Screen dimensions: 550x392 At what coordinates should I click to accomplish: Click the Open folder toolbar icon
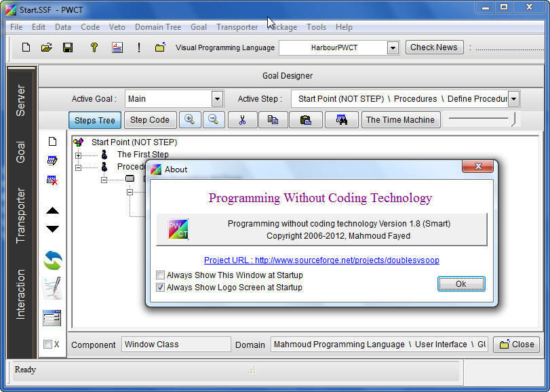(x=47, y=47)
